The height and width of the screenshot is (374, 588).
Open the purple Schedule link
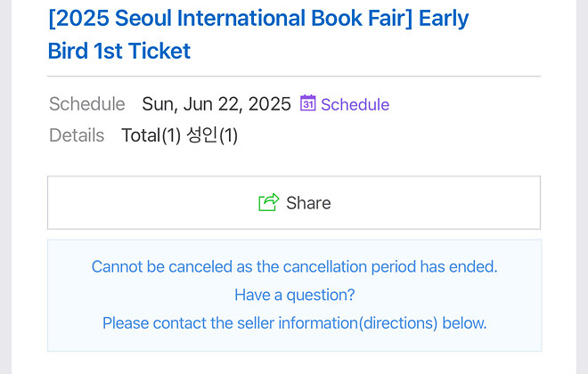tap(355, 104)
